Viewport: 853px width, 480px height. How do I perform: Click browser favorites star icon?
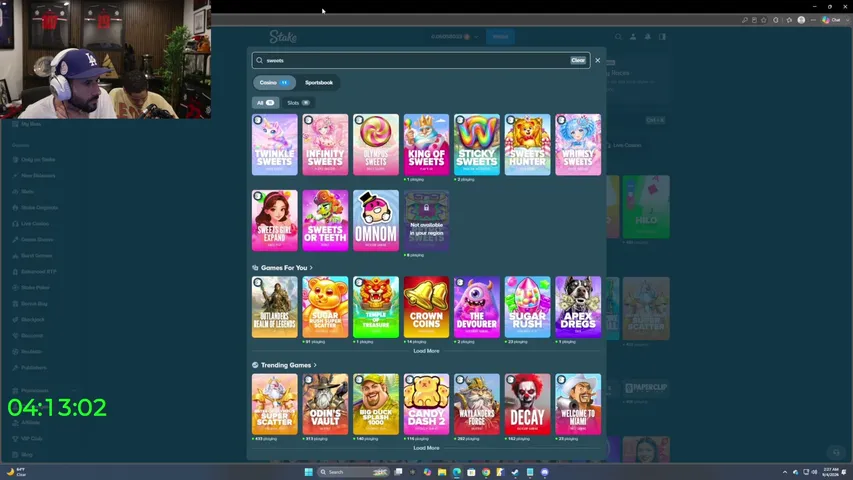pos(764,20)
